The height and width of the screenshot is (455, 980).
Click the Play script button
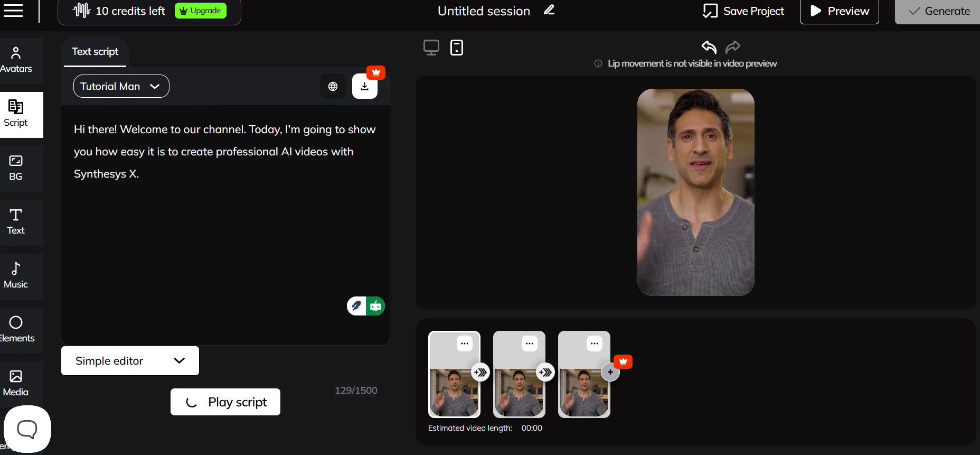pyautogui.click(x=225, y=402)
